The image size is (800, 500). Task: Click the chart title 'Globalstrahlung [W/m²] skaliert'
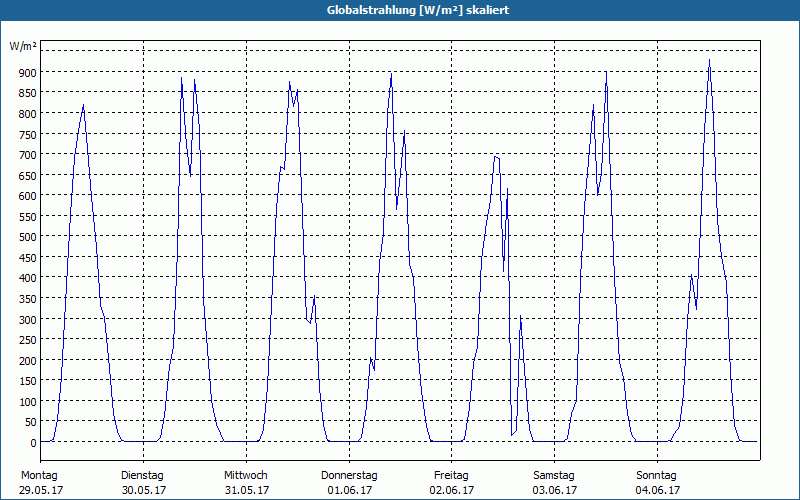(418, 10)
